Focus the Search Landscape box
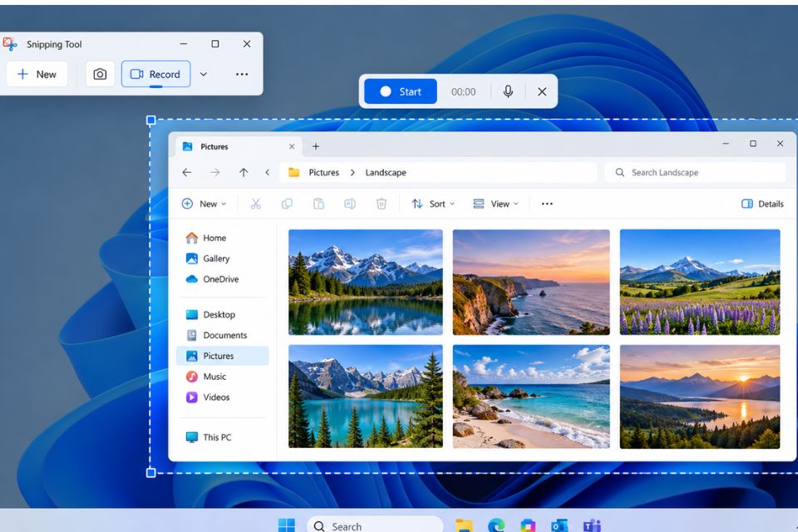Image resolution: width=798 pixels, height=532 pixels. pos(695,173)
